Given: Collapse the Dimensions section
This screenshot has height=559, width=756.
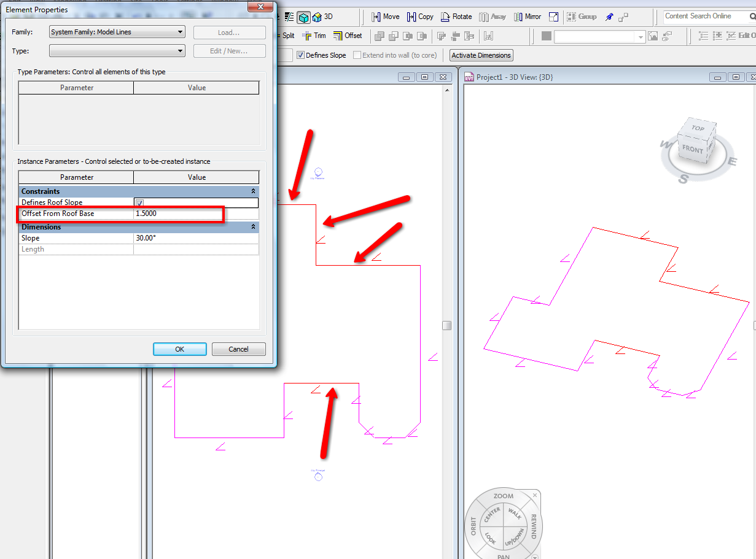Looking at the screenshot, I should [x=253, y=227].
